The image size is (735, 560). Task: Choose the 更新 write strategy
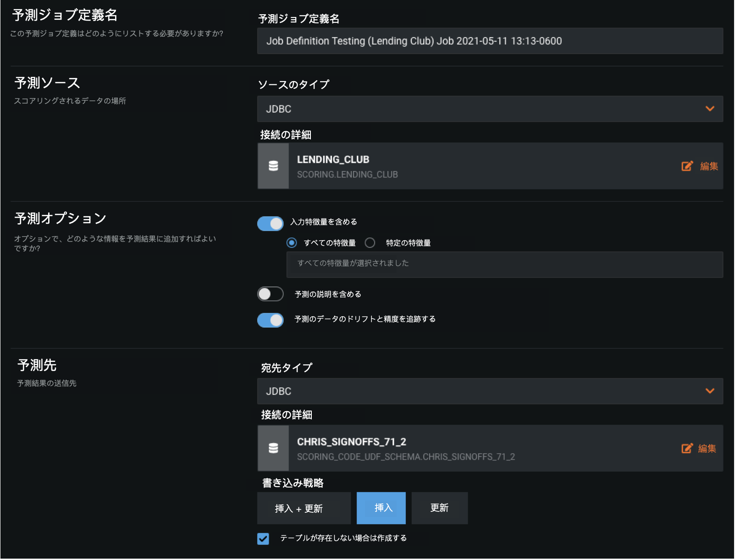click(x=439, y=508)
